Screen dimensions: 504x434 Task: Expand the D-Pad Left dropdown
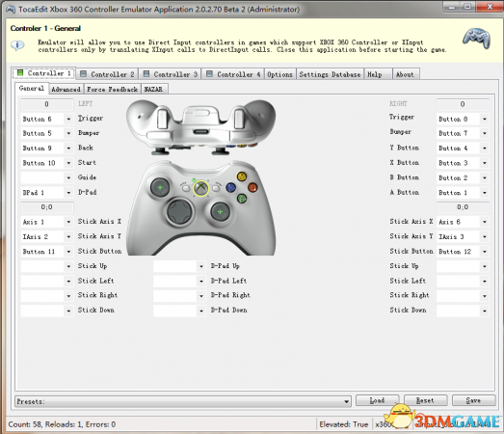click(201, 281)
